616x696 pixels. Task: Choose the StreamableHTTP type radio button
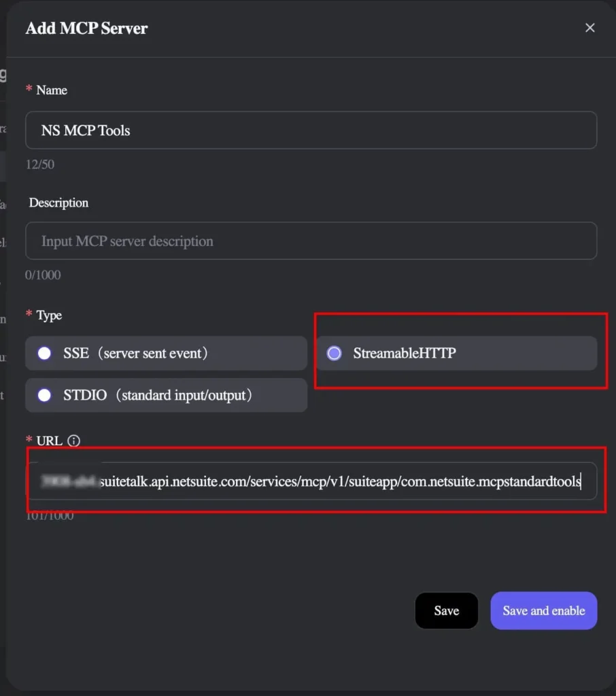pos(334,353)
